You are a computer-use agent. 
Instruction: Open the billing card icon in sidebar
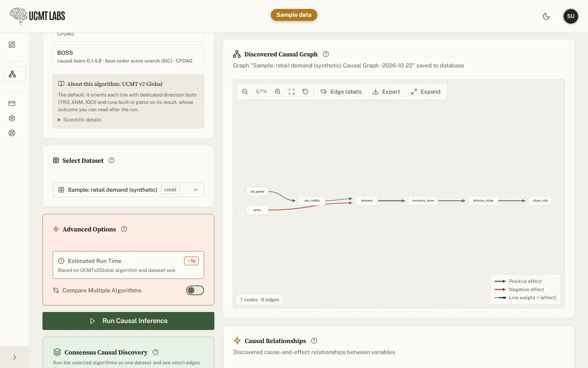(12, 103)
